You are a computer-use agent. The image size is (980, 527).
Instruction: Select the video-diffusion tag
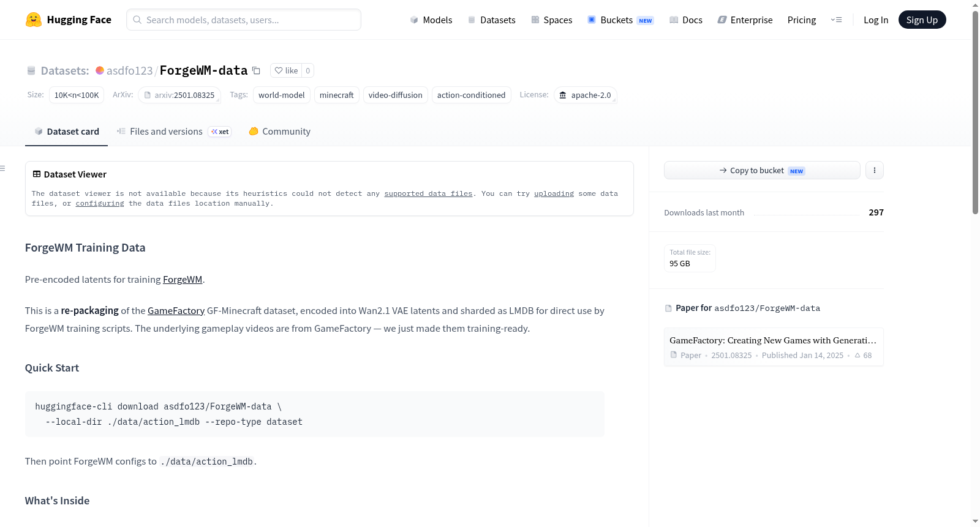point(396,95)
